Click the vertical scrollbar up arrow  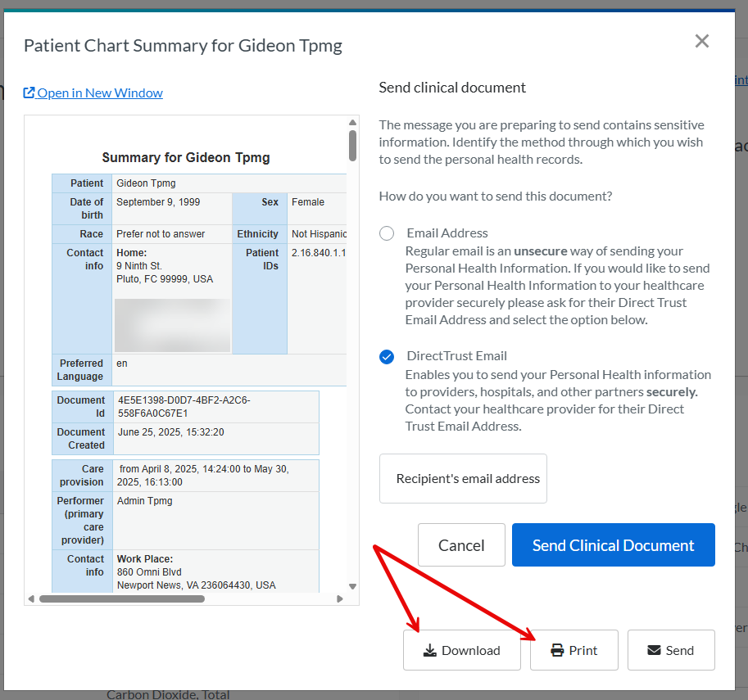tap(352, 123)
